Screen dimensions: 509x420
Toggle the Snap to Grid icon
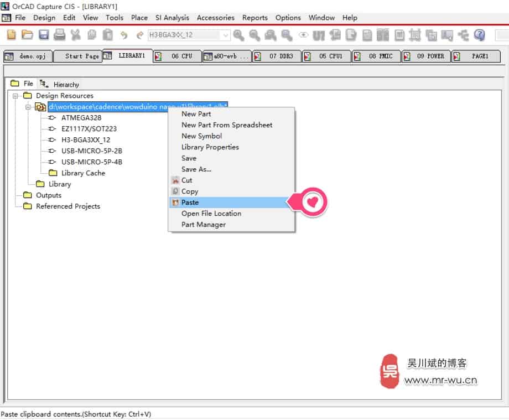click(x=415, y=35)
